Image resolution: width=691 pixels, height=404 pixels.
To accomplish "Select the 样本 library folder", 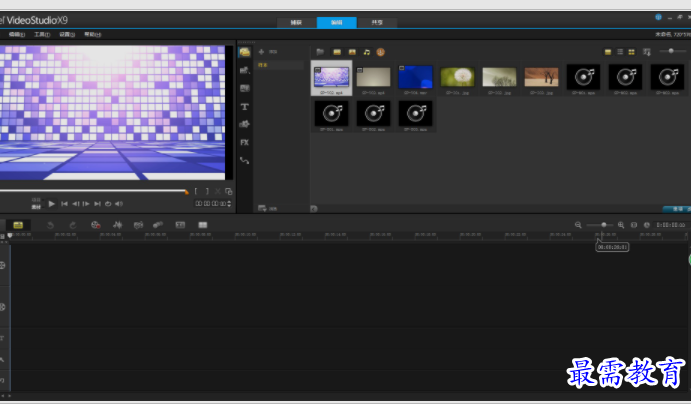I will click(279, 65).
